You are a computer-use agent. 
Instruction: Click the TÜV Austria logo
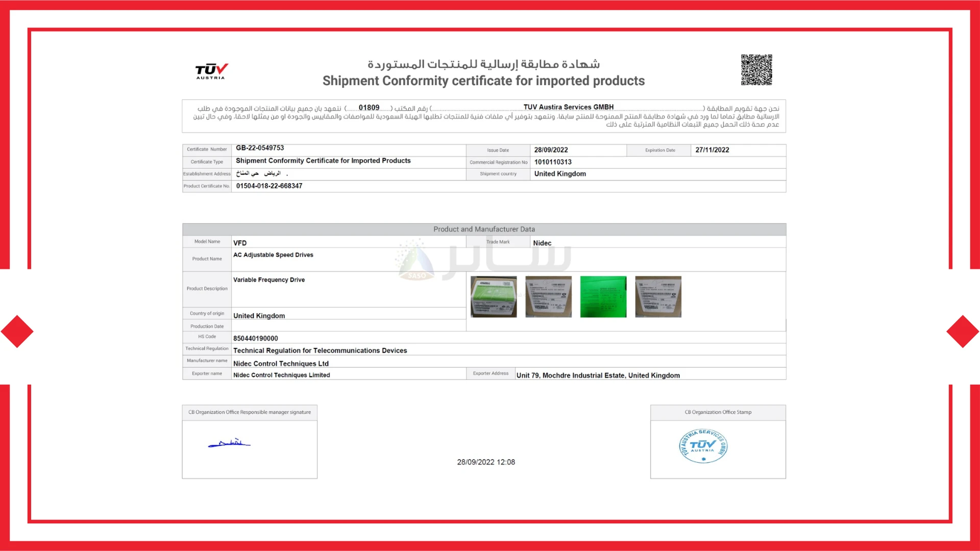(211, 71)
